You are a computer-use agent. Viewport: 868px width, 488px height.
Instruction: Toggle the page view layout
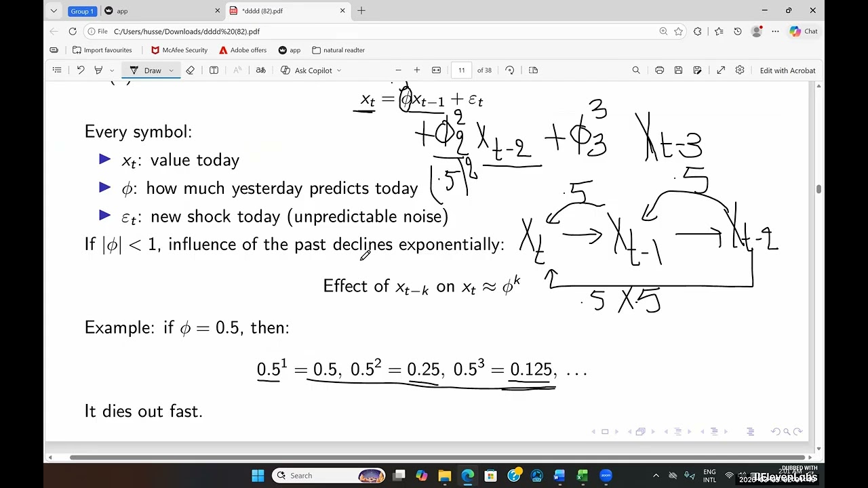tap(533, 70)
